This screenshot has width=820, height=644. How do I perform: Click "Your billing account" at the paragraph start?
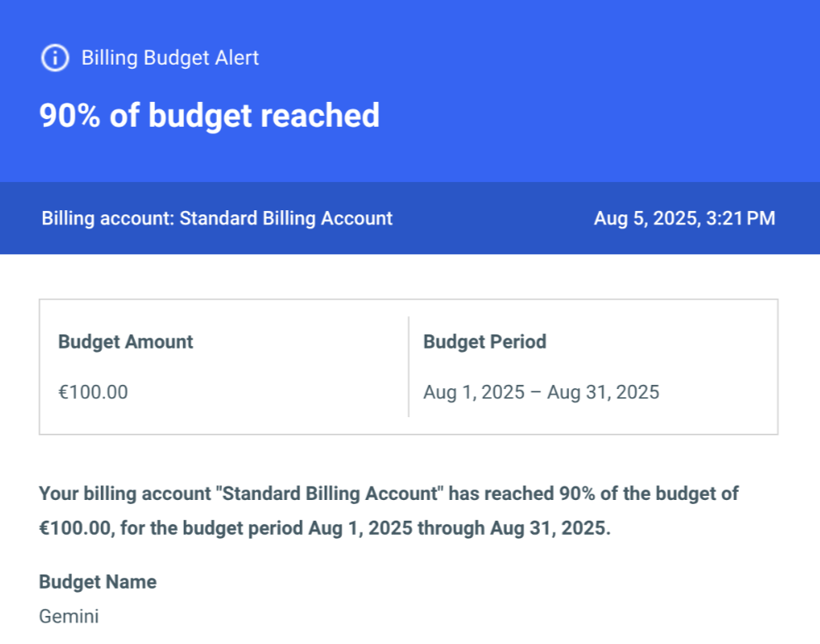[x=123, y=494]
